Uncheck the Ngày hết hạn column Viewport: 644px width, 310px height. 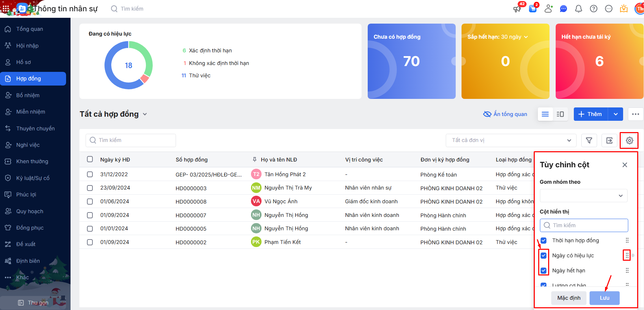(543, 270)
